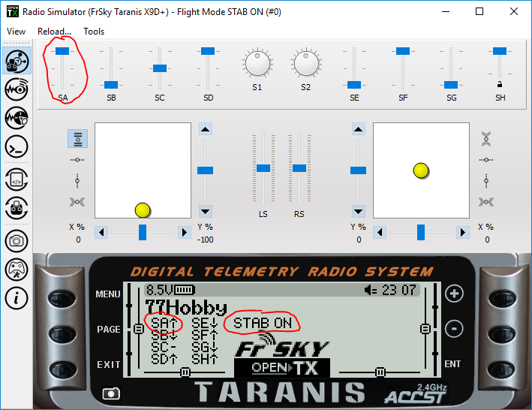Click the reload radio data icon
This screenshot has width=532, height=410.
tap(17, 208)
